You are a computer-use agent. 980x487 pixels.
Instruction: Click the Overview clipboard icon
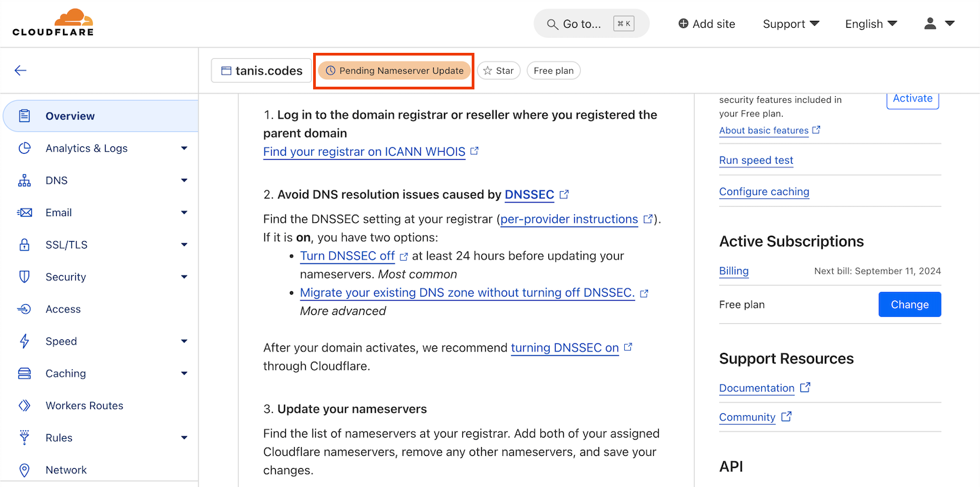coord(24,116)
